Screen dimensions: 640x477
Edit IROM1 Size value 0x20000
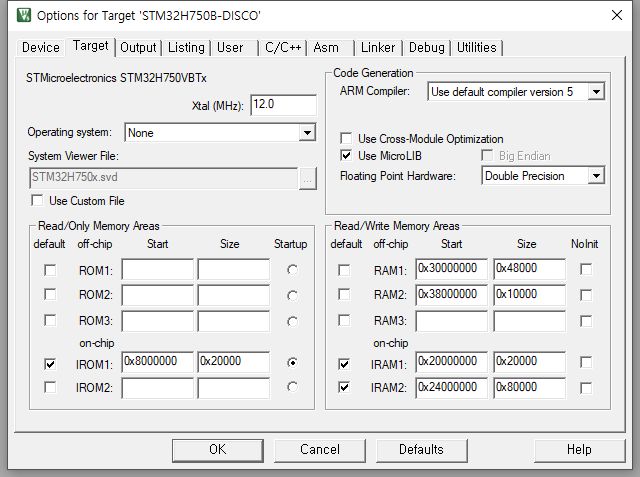tap(234, 362)
